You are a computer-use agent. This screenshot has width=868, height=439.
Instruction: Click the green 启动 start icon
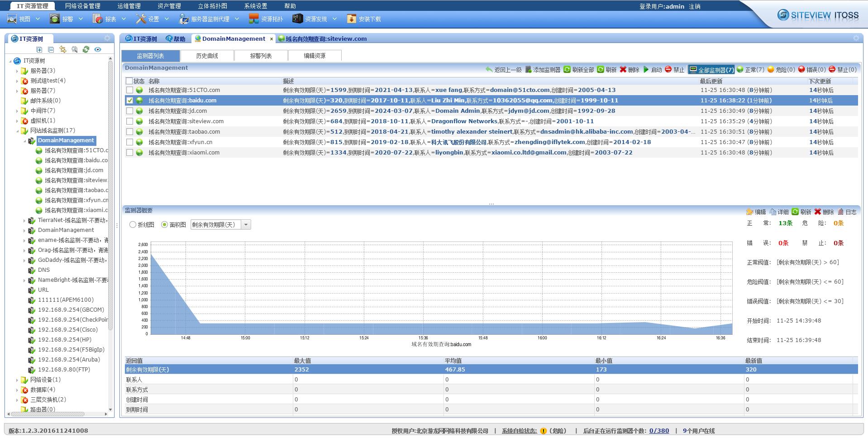[646, 70]
